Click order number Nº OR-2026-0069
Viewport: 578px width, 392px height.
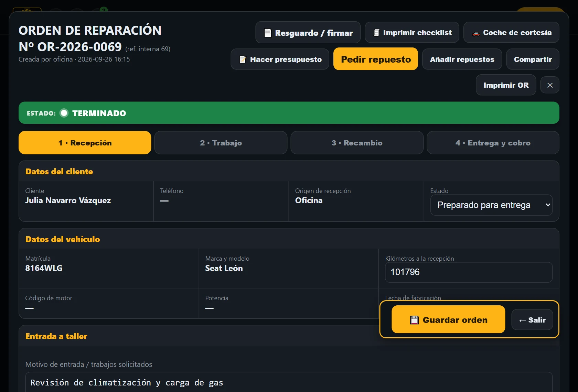pyautogui.click(x=70, y=47)
